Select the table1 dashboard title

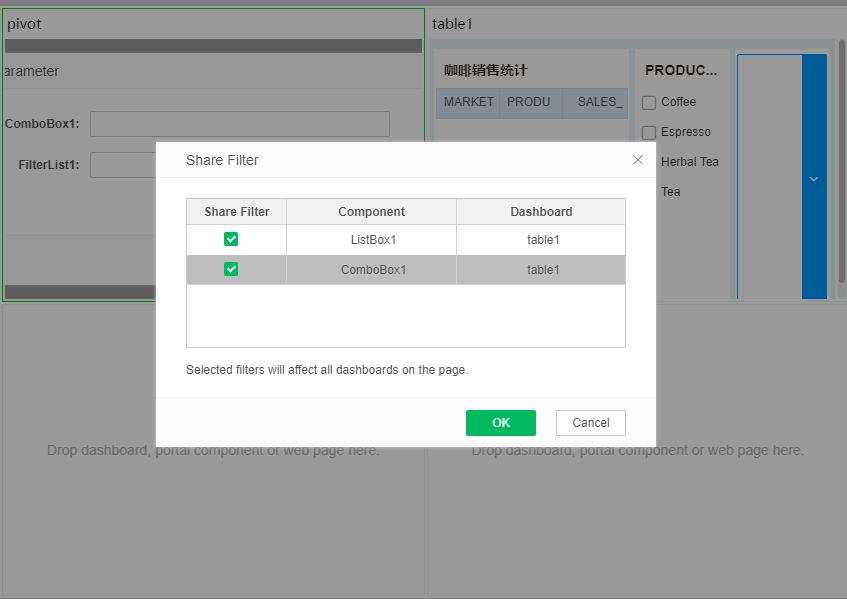tap(452, 24)
